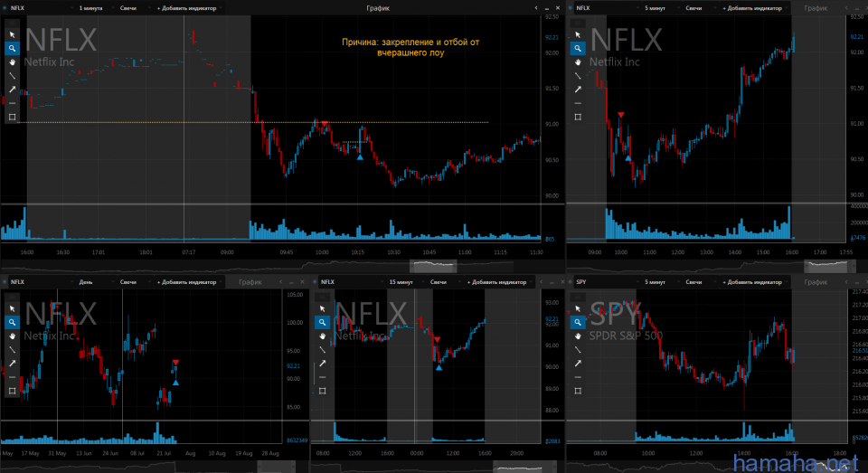Select the pointer tool in the 15 минут chart
Image resolution: width=868 pixels, height=473 pixels.
click(x=322, y=308)
